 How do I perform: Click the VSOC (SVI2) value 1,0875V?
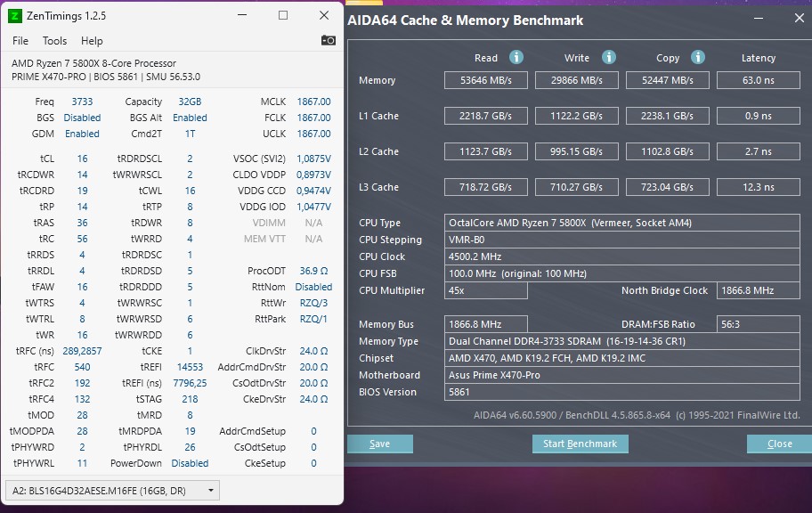tap(313, 159)
